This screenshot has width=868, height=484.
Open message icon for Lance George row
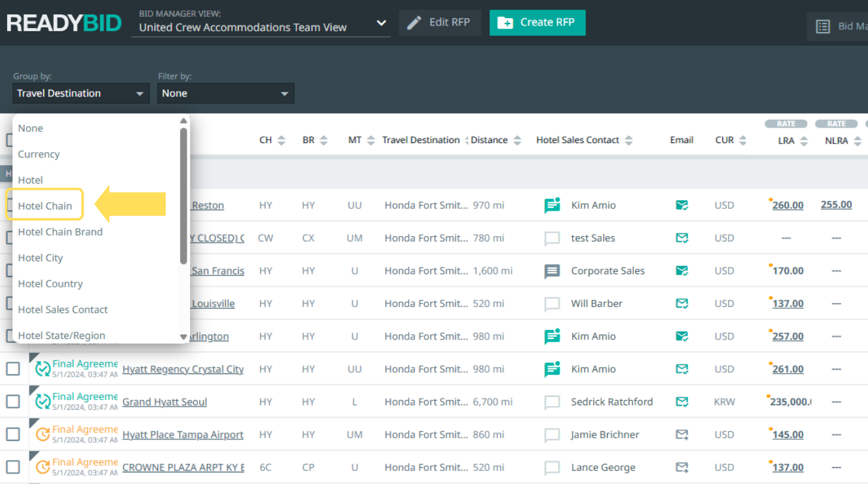[552, 468]
